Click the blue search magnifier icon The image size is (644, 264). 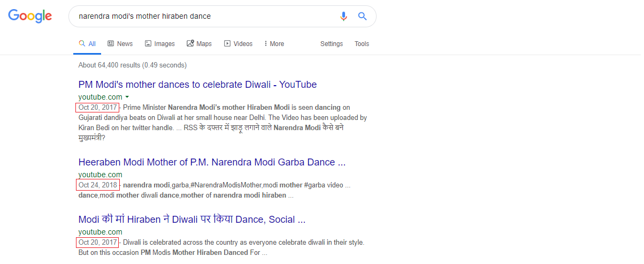362,16
